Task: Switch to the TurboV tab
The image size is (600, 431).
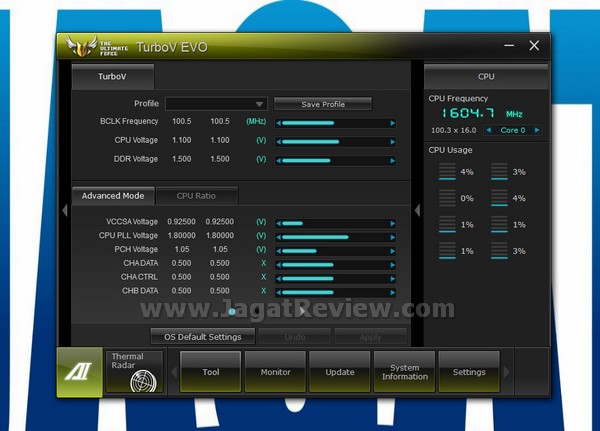Action: (112, 77)
